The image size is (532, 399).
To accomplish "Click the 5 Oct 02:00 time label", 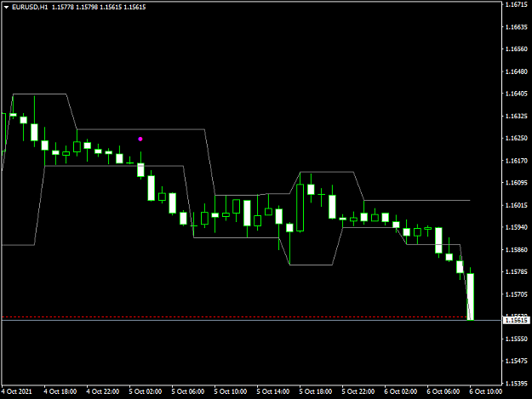I will tap(146, 391).
